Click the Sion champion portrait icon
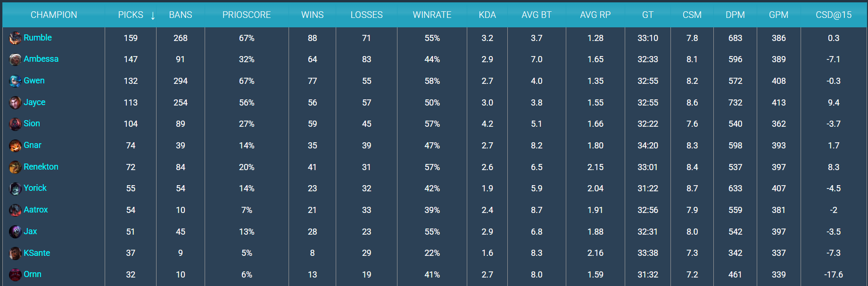The image size is (868, 286). coord(15,124)
